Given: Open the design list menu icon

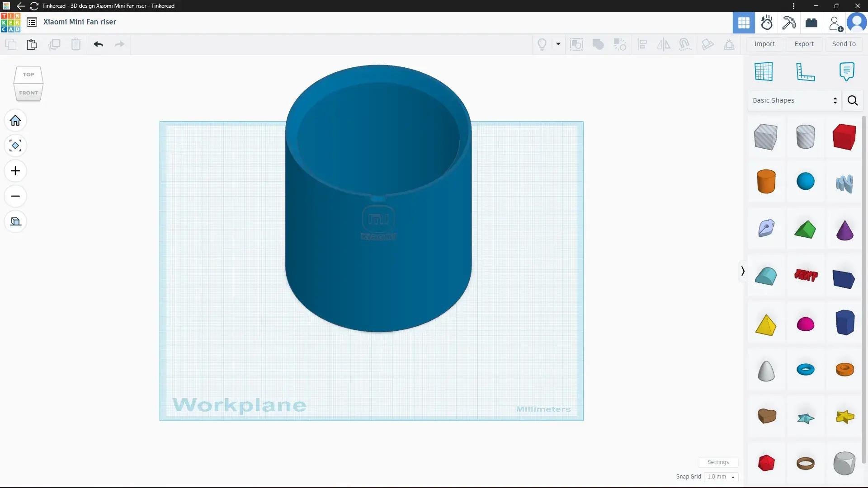Looking at the screenshot, I should 32,22.
